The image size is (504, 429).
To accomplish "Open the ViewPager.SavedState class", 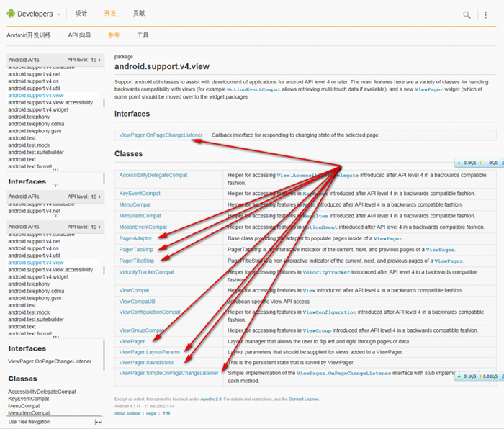I will coord(146,363).
